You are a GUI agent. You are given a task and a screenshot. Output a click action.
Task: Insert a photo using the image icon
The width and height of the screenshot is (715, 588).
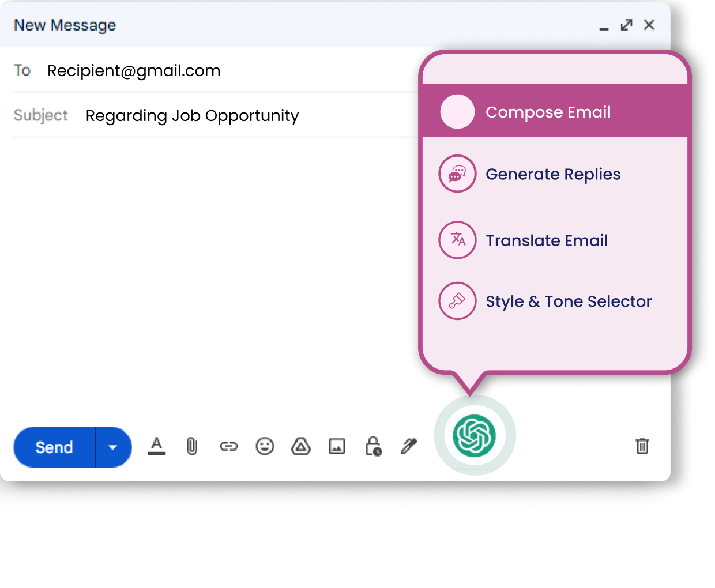[337, 446]
